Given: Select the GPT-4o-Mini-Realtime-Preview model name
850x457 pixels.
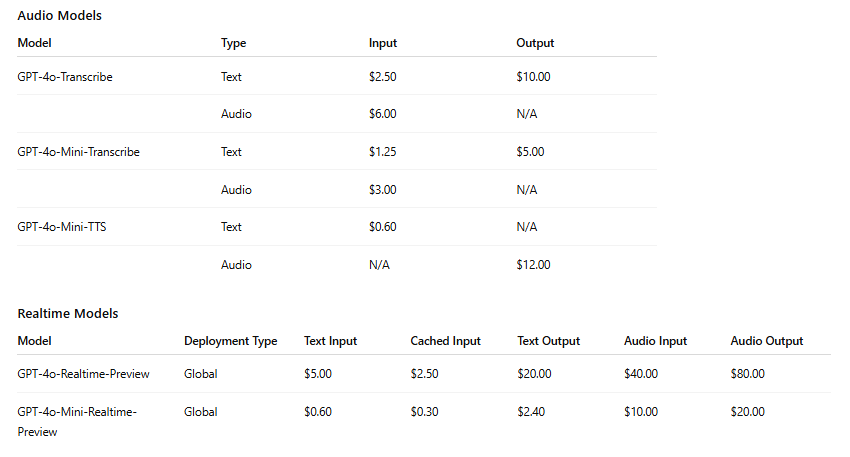Looking at the screenshot, I should coord(77,422).
